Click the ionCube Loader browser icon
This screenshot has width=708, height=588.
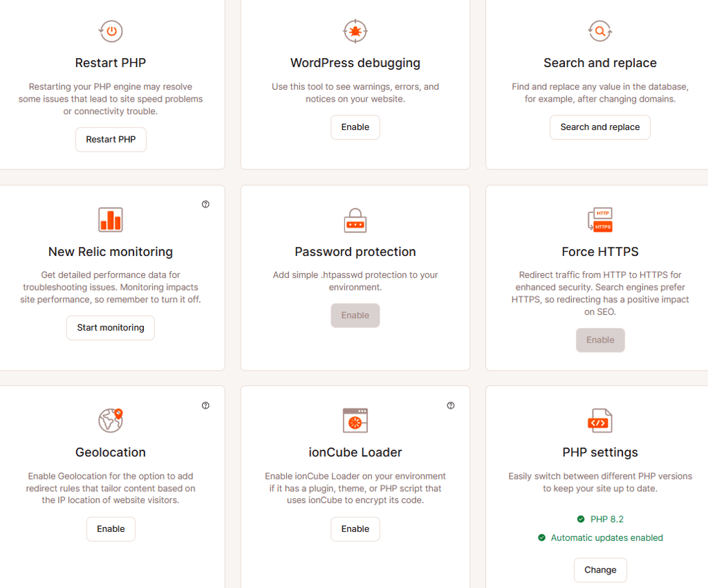[x=355, y=421]
